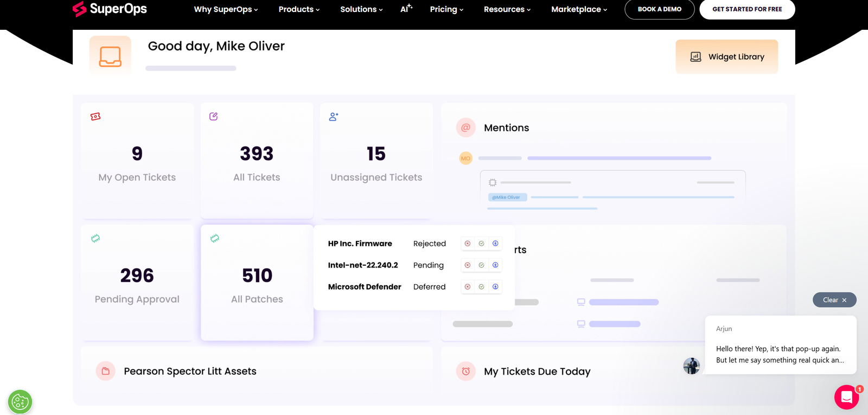Click the settings chip icon in the Mentions card
868x415 pixels.
click(493, 182)
